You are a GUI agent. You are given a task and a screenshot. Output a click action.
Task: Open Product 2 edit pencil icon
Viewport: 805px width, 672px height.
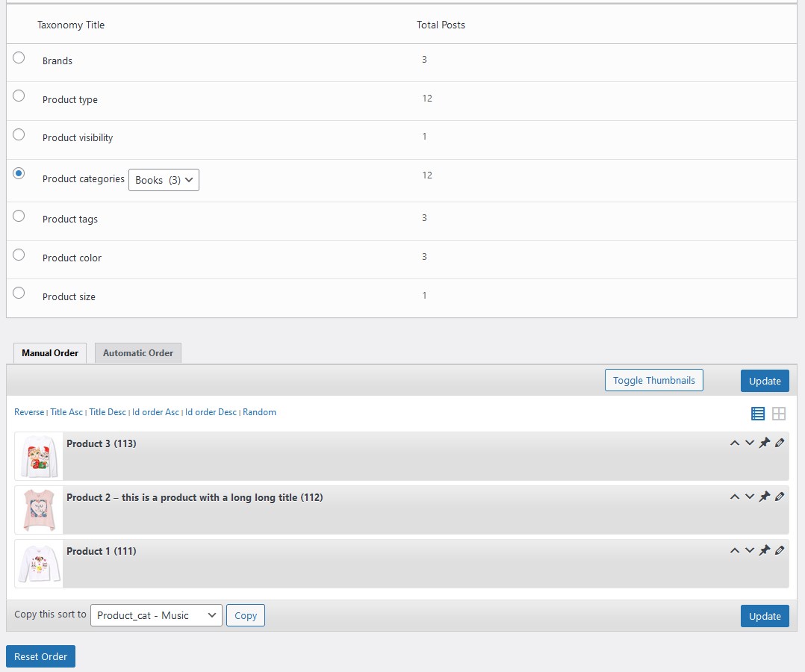(780, 497)
